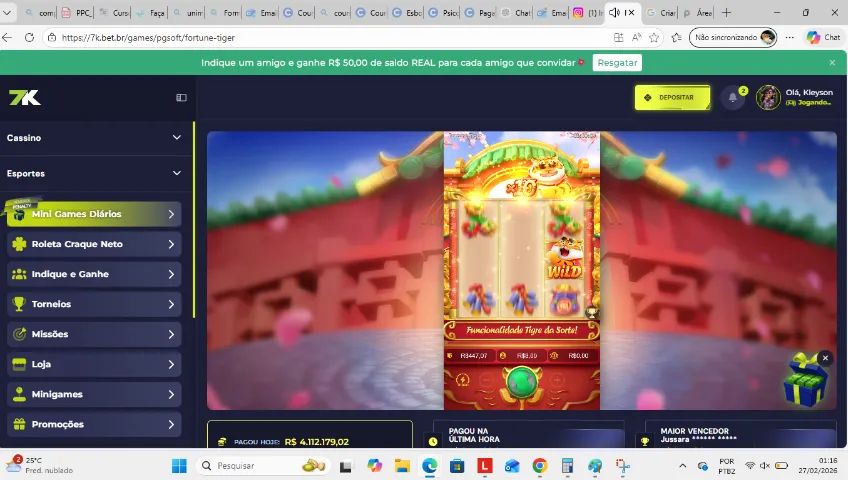The height and width of the screenshot is (480, 848).
Task: Open Mini Games Diários
Action: (94, 214)
